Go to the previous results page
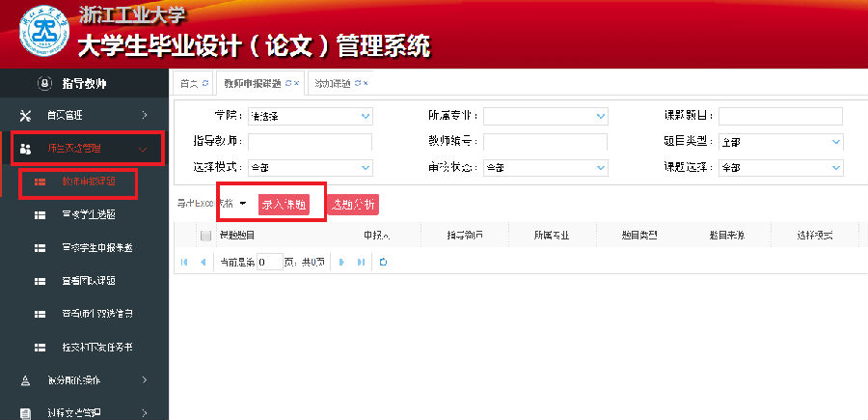 [203, 262]
